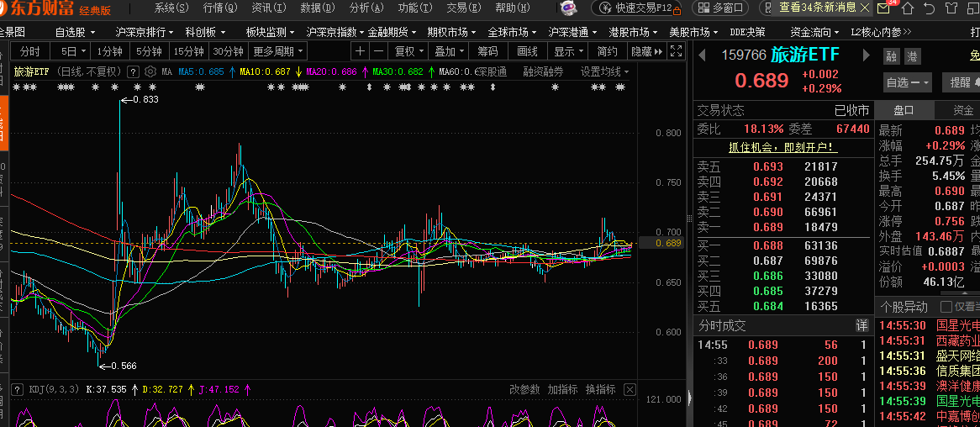Go to the previous stock with the left arrow
The width and height of the screenshot is (980, 427).
pyautogui.click(x=702, y=55)
